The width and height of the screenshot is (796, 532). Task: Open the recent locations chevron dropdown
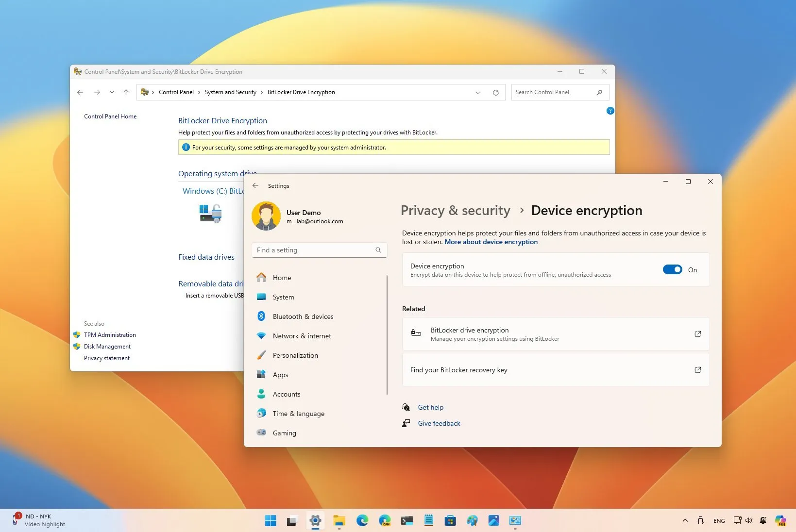point(112,92)
